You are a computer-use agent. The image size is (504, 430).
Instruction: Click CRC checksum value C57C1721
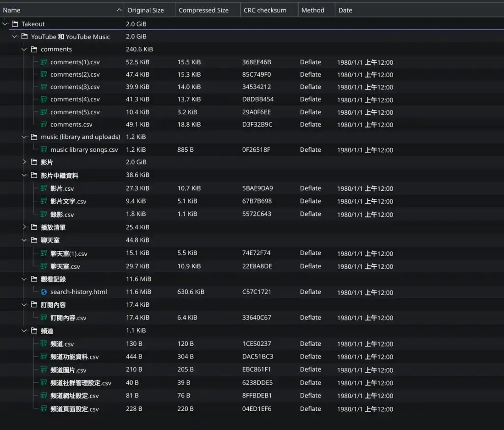(x=257, y=292)
